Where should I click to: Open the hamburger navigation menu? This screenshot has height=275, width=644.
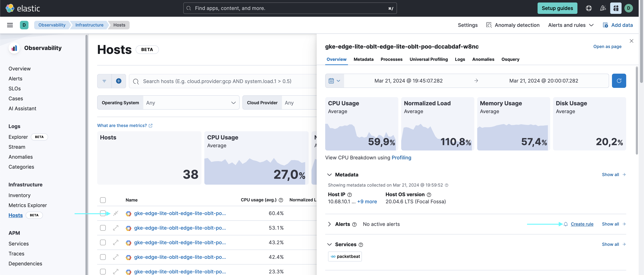[x=10, y=25]
